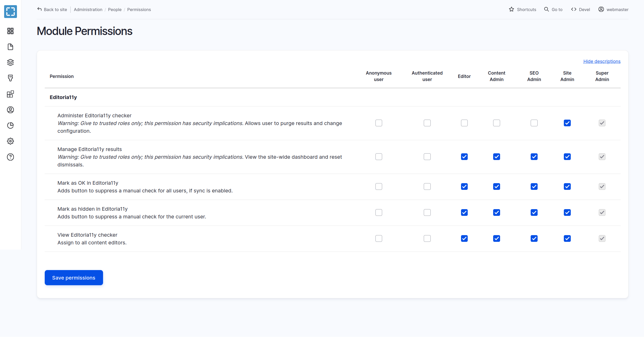
Task: Uncheck Mark as hidden for Content Admin
Action: click(496, 212)
